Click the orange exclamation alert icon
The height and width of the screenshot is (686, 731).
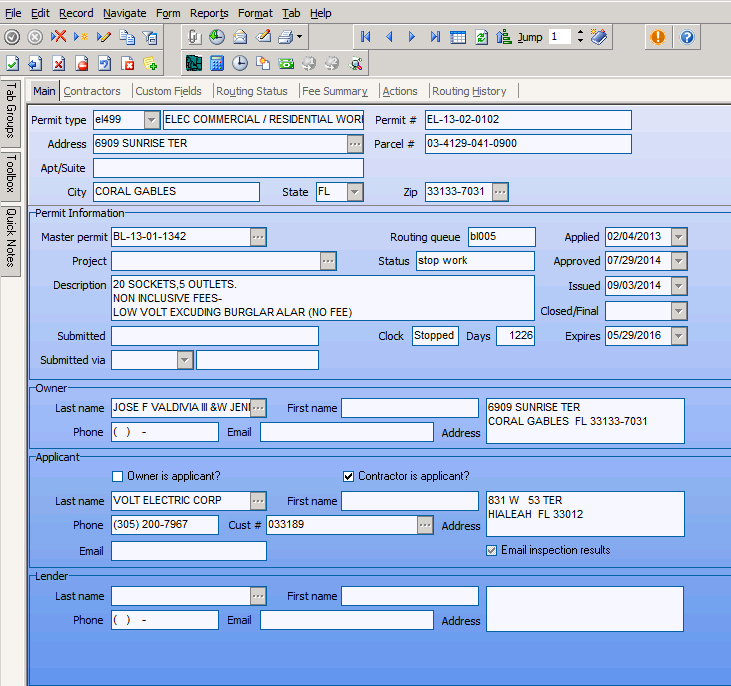point(657,37)
